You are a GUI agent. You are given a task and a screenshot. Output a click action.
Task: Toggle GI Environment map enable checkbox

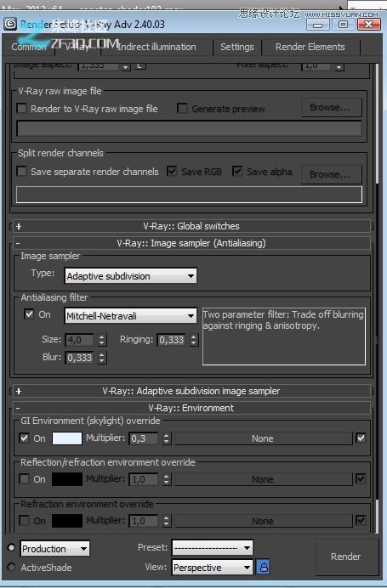point(361,438)
